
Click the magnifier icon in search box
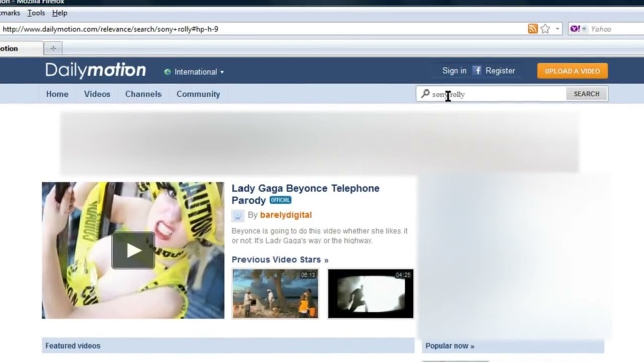pyautogui.click(x=425, y=94)
